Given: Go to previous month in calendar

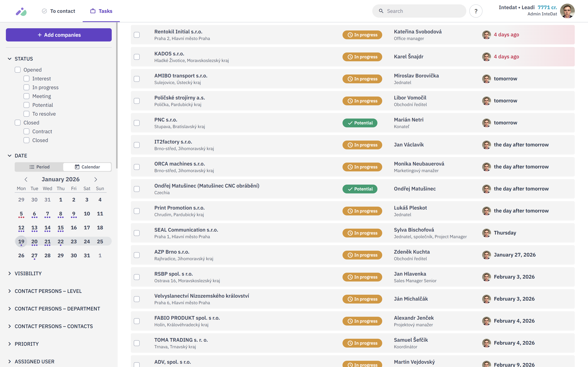Looking at the screenshot, I should (x=26, y=179).
